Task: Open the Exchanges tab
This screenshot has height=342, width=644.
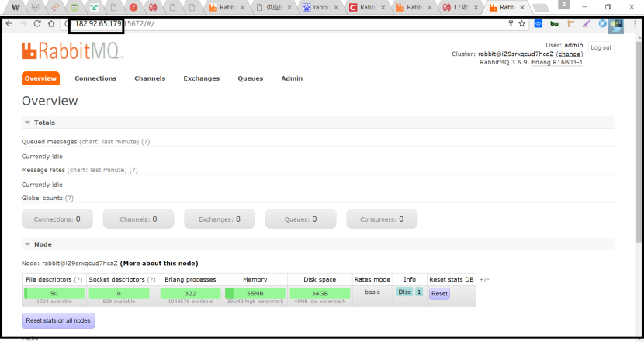Action: (x=201, y=78)
